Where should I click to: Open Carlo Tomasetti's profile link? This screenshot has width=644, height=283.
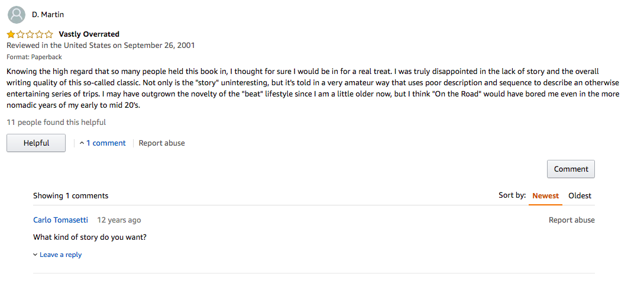[x=60, y=220]
